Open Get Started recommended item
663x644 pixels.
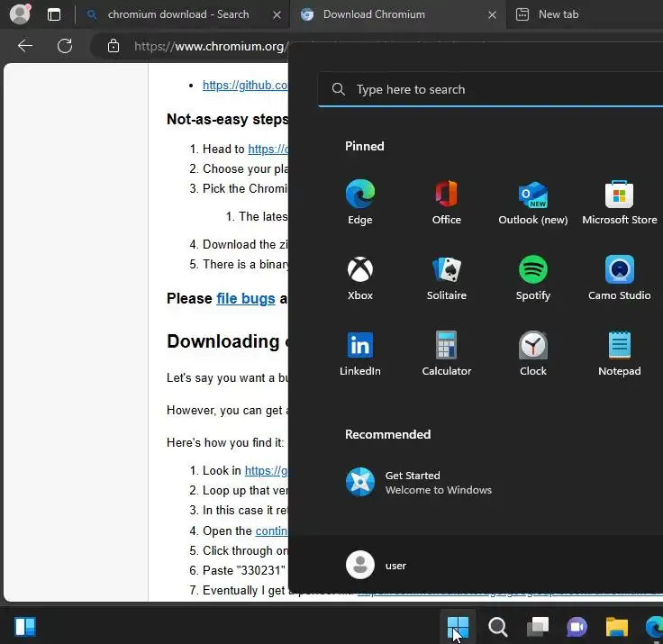tap(419, 482)
